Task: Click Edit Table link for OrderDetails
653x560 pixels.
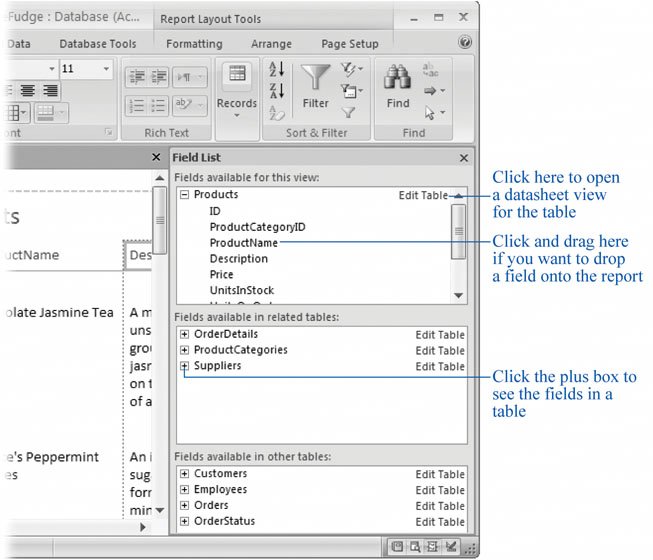Action: pyautogui.click(x=440, y=335)
